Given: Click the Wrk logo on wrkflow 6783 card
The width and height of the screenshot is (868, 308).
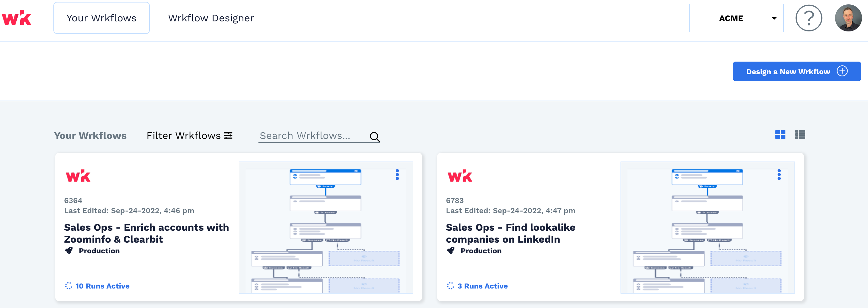Looking at the screenshot, I should (x=460, y=176).
